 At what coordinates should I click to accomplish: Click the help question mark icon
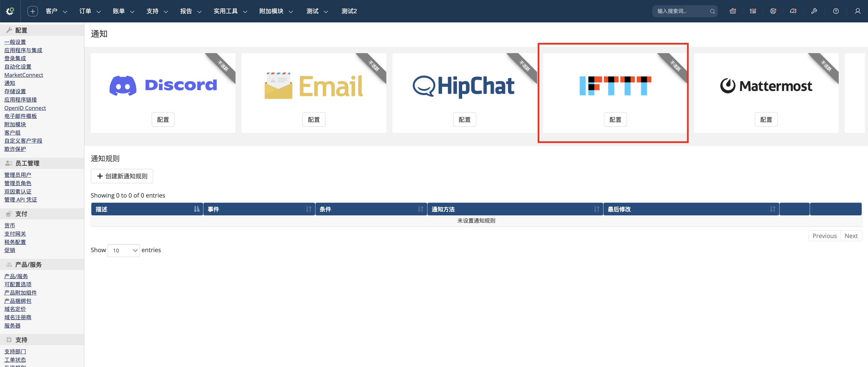coord(836,11)
